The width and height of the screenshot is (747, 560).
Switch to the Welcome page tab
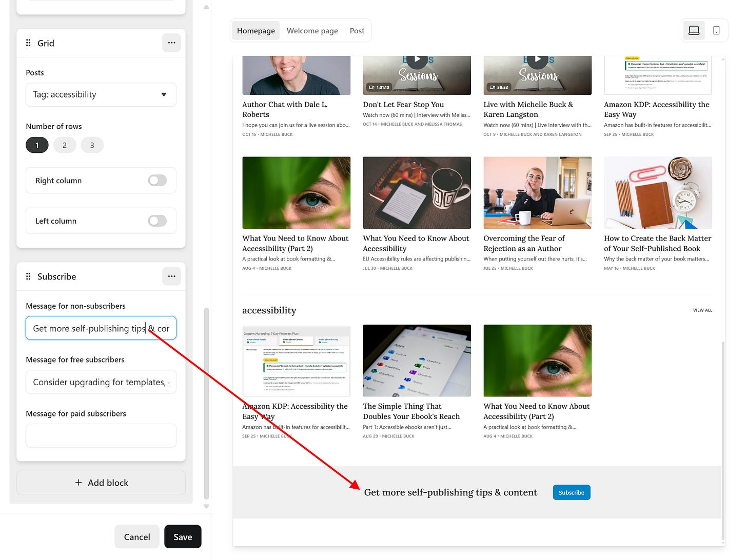click(x=312, y=30)
